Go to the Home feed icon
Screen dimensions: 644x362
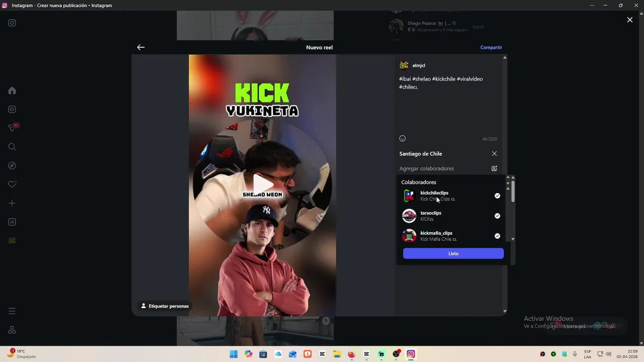(12, 90)
